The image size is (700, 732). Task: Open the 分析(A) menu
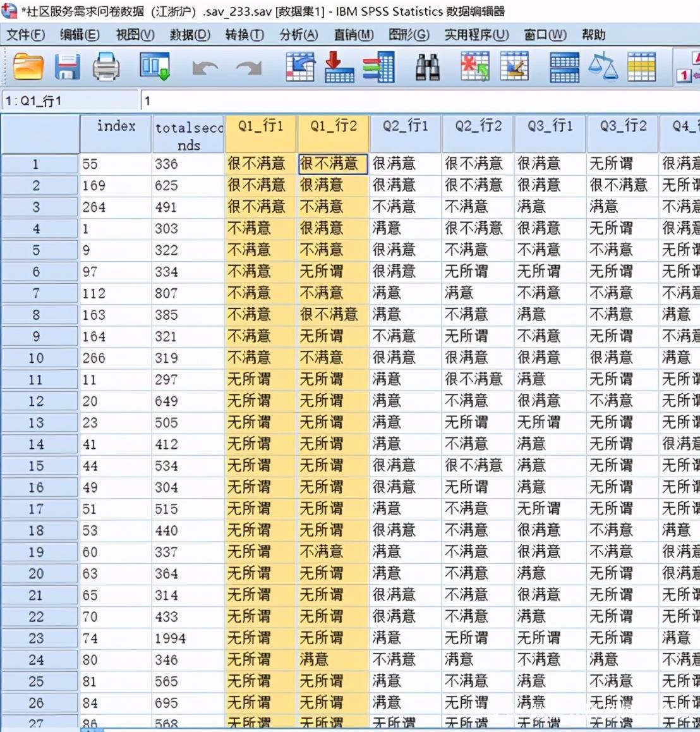pos(298,35)
